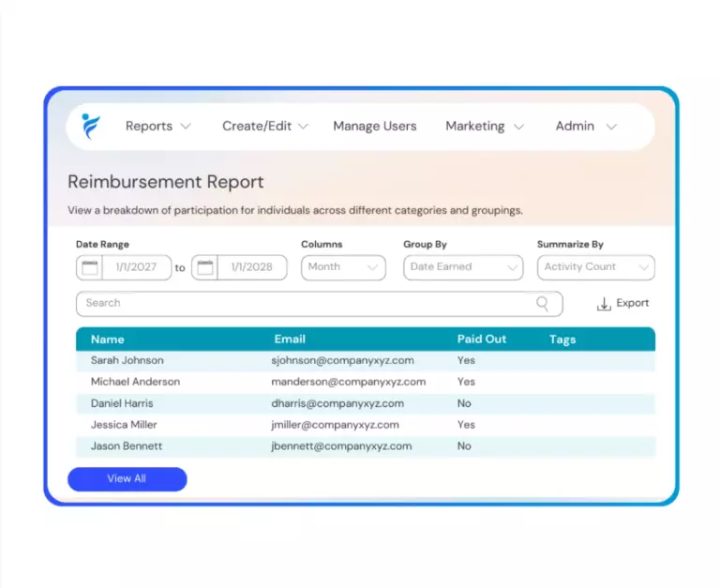Expand the Reports chevron arrow

(186, 127)
